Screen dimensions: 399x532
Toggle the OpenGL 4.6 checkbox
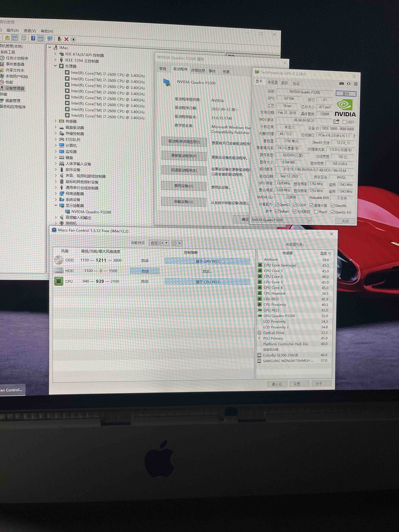click(x=332, y=212)
